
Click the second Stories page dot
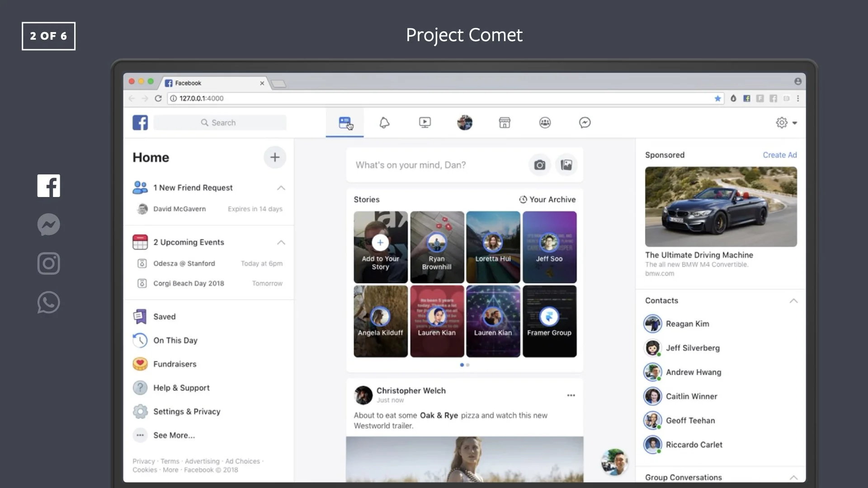(x=468, y=365)
